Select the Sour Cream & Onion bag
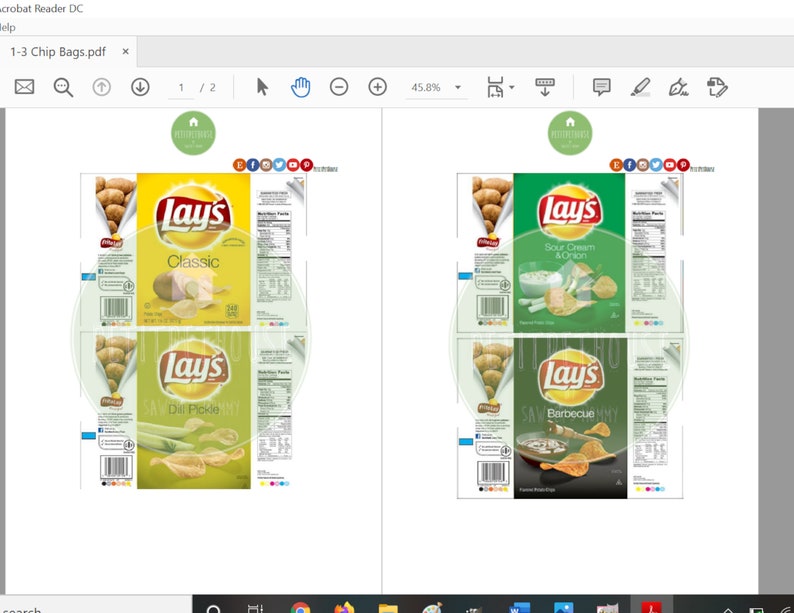Screen dimensions: 794x613 (570, 253)
